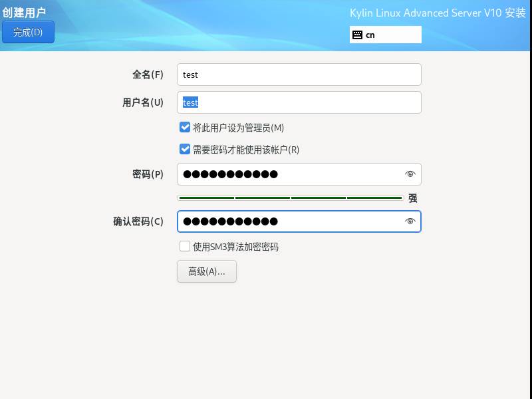Viewport: 532px width, 399px height.
Task: Click the green password strength bar
Action: [290, 198]
